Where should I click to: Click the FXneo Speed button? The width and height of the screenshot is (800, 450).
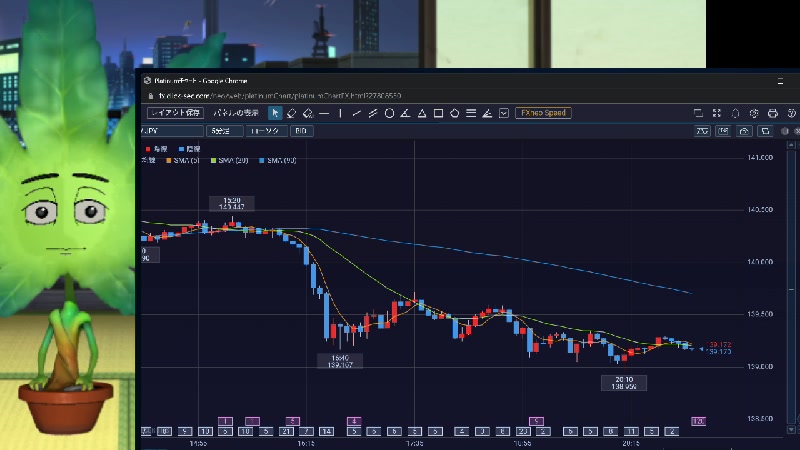click(542, 113)
